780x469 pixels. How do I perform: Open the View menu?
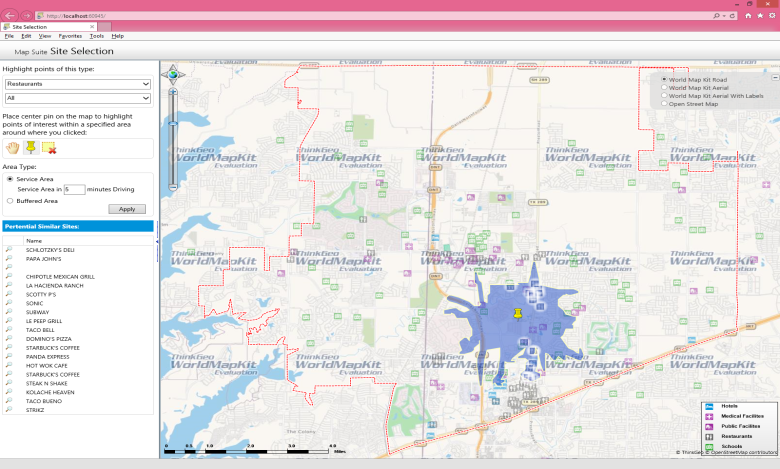45,36
